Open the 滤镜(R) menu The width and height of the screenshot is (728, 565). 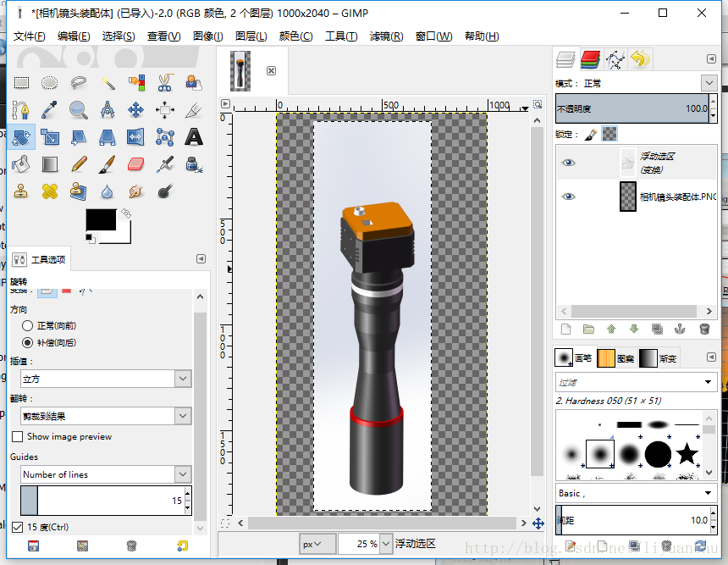point(386,36)
